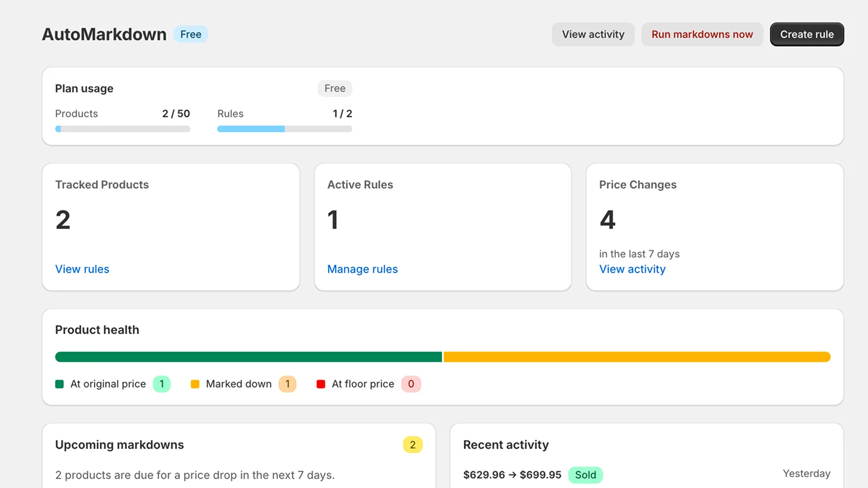The image size is (868, 488).
Task: Click the zero badge next to At floor price
Action: [x=411, y=384]
